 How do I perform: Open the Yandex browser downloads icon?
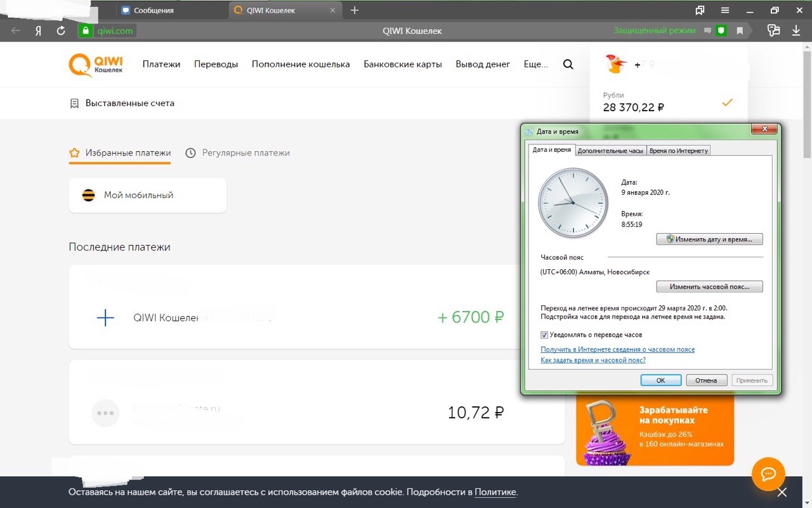point(796,30)
